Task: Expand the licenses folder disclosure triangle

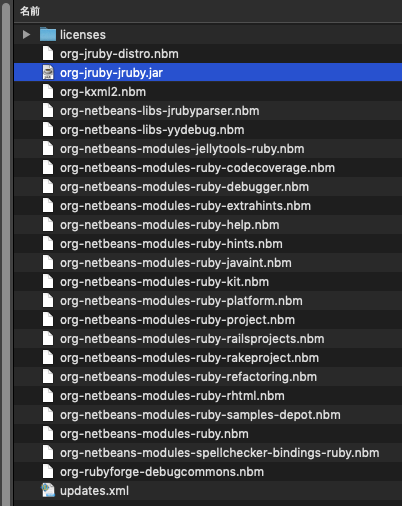Action: click(26, 35)
